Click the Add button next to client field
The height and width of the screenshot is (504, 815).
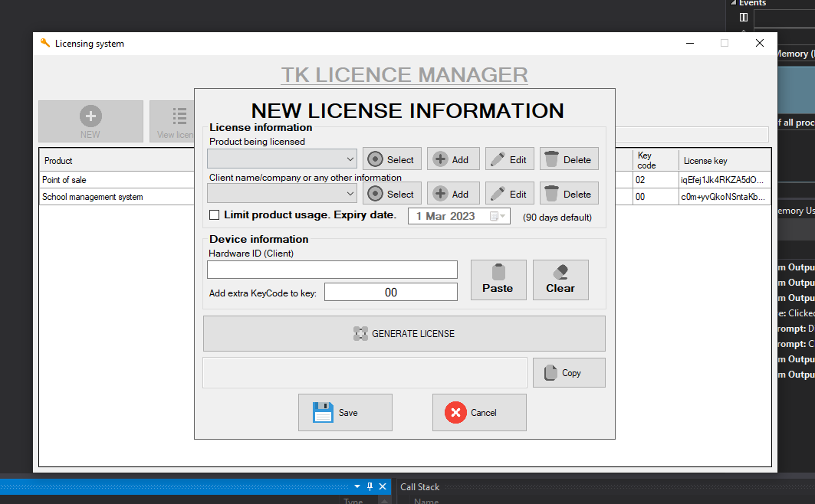(453, 193)
